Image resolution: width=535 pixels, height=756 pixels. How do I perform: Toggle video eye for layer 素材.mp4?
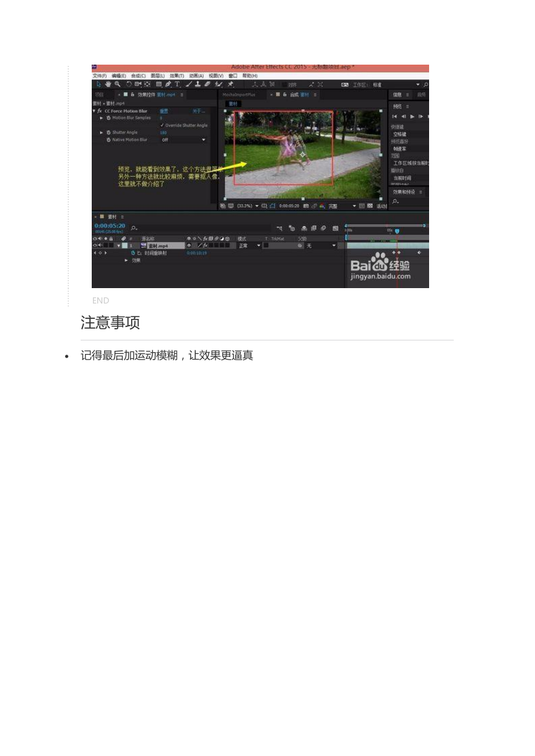point(95,246)
